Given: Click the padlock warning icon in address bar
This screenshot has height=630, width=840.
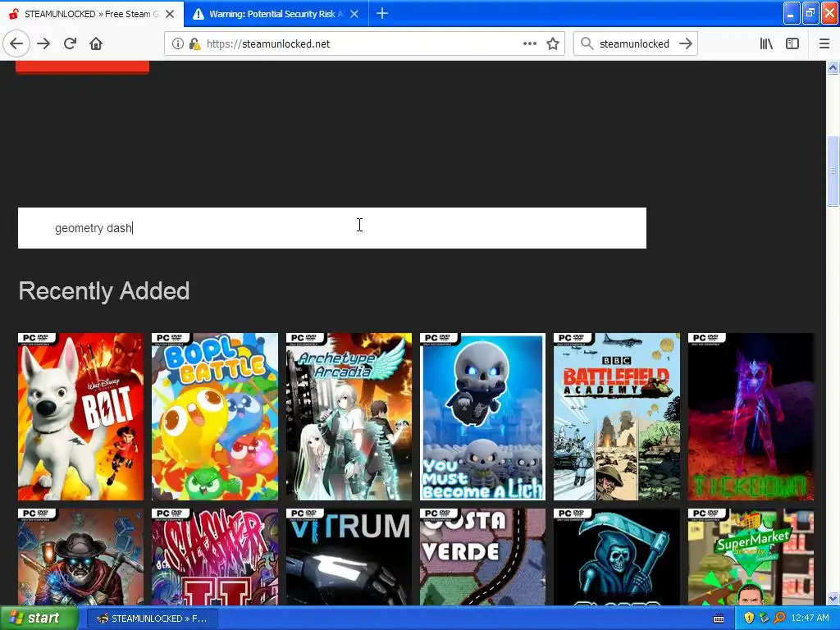Looking at the screenshot, I should (x=194, y=44).
